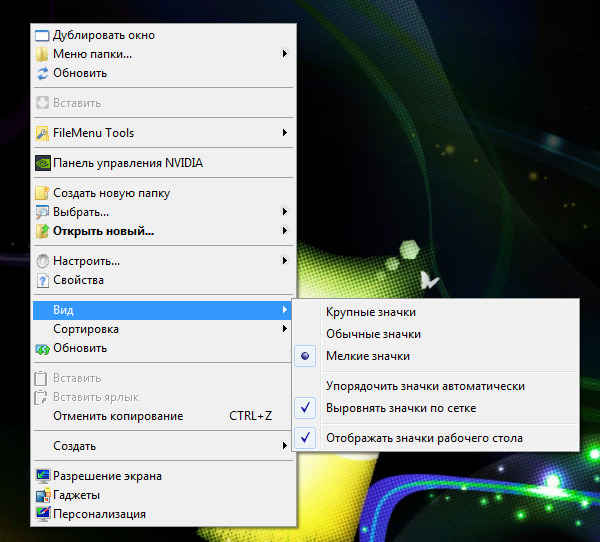Expand the Сортировка submenu arrow
This screenshot has height=542, width=600.
285,329
